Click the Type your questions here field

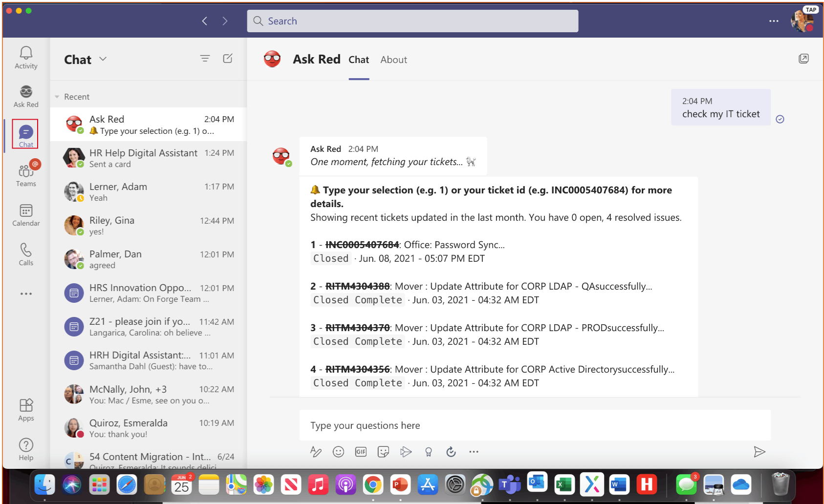[x=535, y=425]
